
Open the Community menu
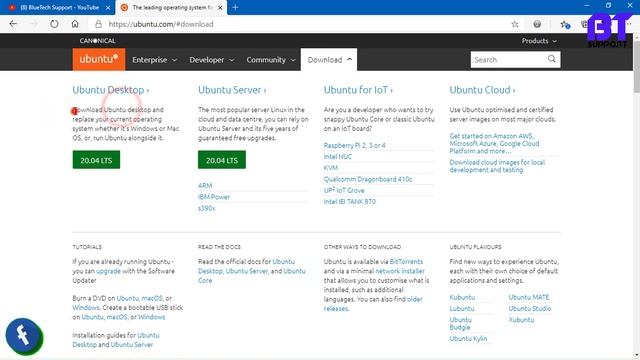271,60
